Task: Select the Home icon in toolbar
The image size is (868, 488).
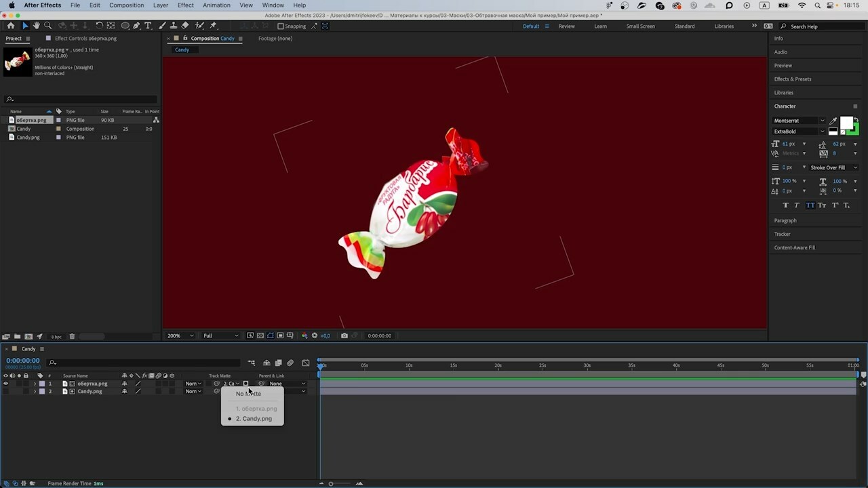Action: (x=10, y=26)
